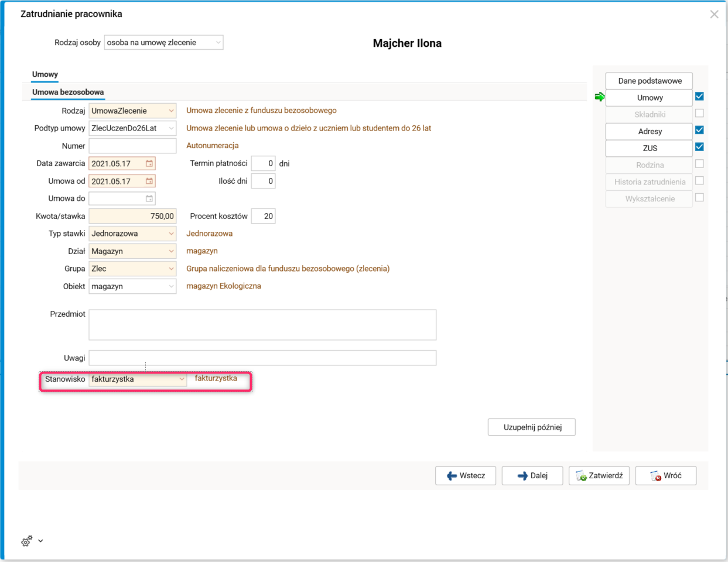Click the Wstecz back arrow button
This screenshot has height=562, width=728.
point(466,475)
